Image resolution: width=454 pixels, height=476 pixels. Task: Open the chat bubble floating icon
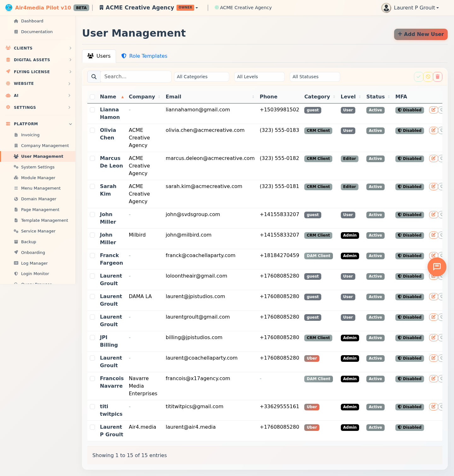(437, 267)
